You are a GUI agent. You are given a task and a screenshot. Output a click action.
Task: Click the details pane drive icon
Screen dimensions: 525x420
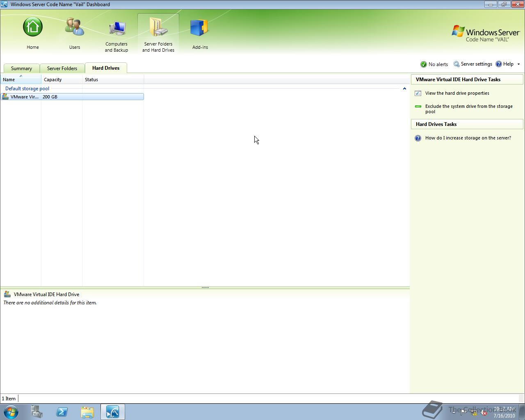pyautogui.click(x=7, y=294)
